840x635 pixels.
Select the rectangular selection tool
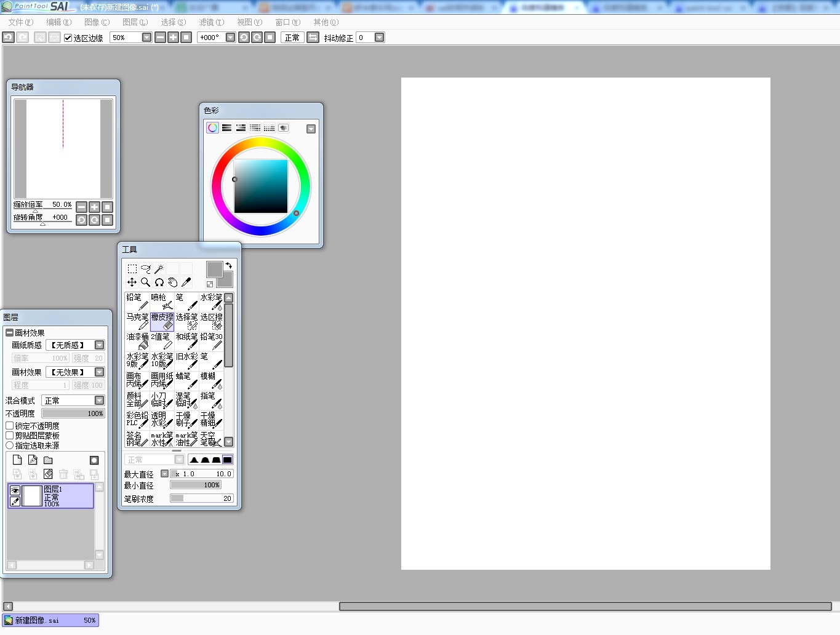tap(132, 269)
